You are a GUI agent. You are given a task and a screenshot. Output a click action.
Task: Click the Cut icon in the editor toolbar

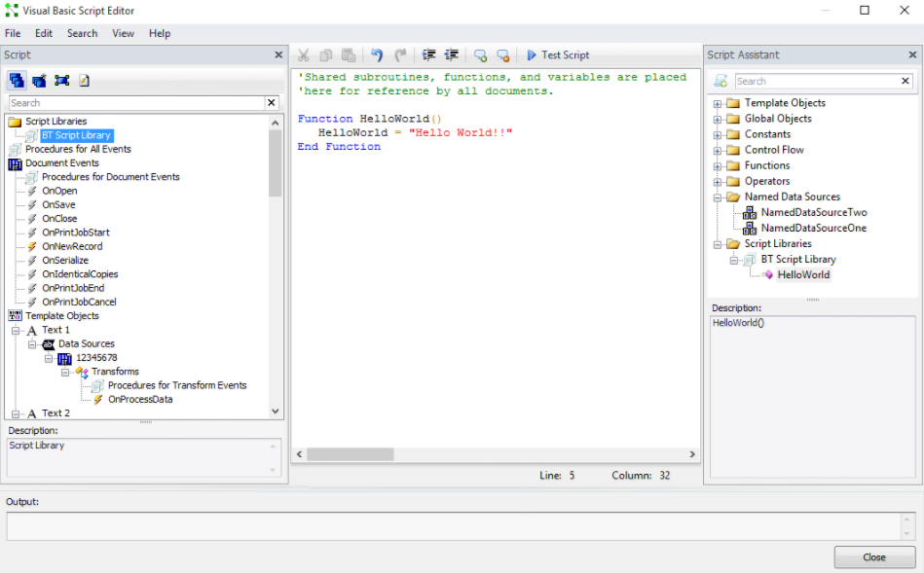click(304, 55)
